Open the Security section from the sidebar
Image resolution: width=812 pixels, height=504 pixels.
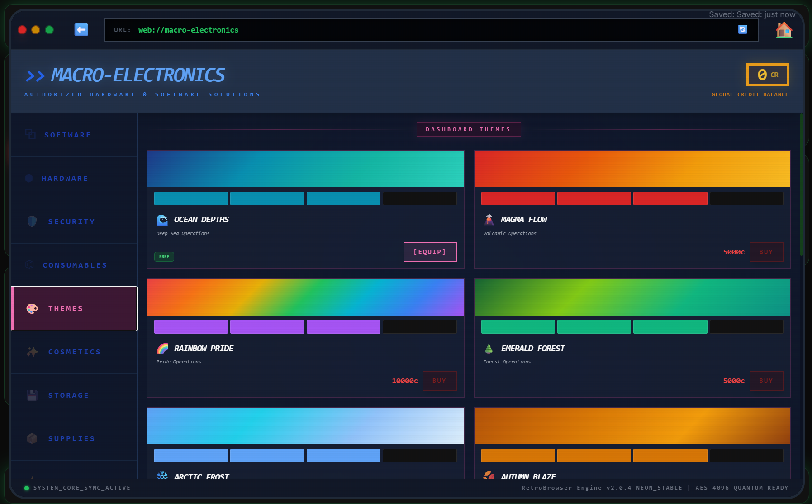tap(71, 221)
